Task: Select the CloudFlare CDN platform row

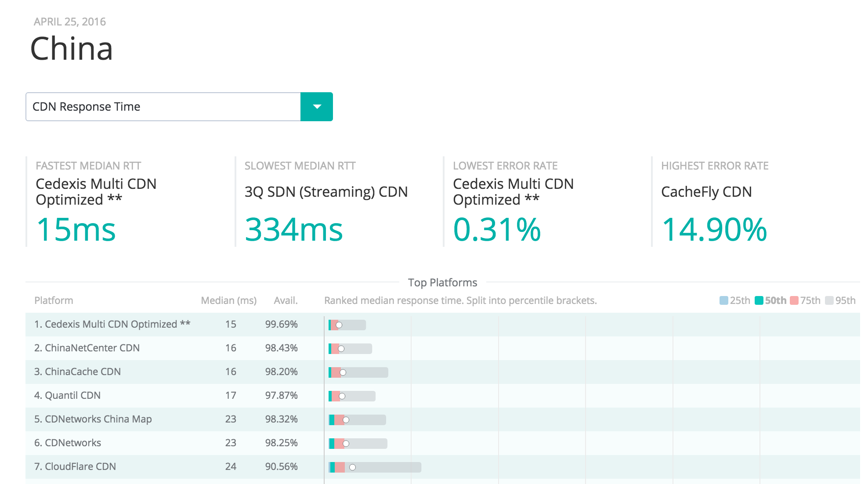Action: pos(443,467)
